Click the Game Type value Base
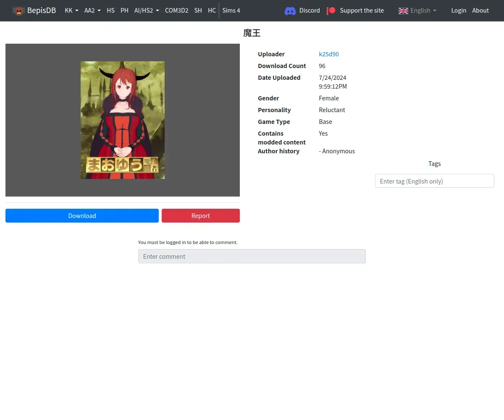The image size is (504, 420). click(x=325, y=122)
